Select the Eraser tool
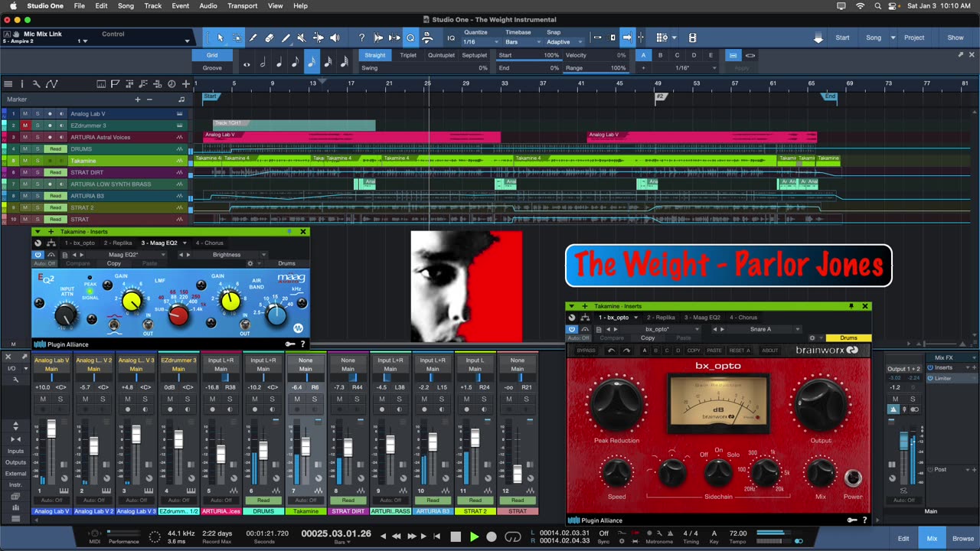Viewport: 980px width, 551px height. click(x=269, y=37)
